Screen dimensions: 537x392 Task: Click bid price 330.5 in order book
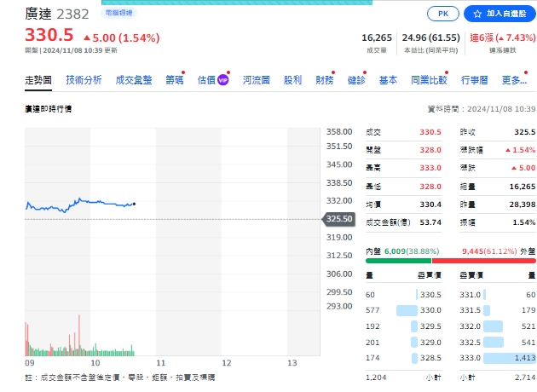(x=430, y=295)
